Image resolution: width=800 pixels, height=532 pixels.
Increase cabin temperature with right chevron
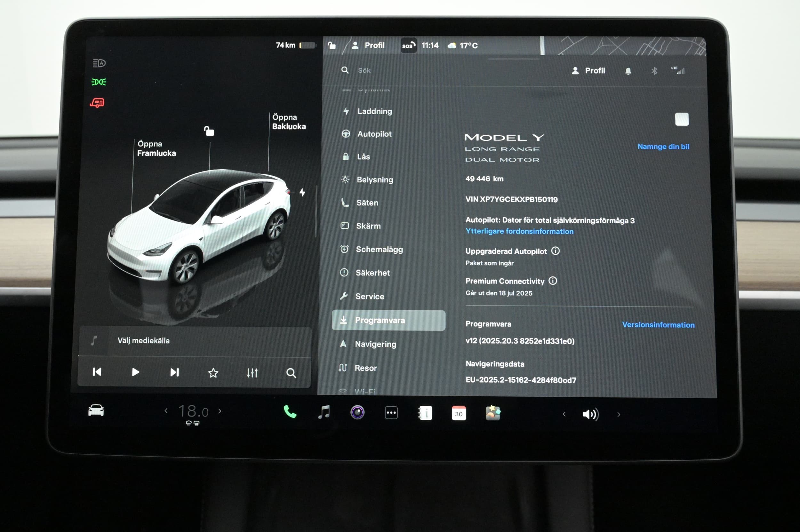pos(220,411)
